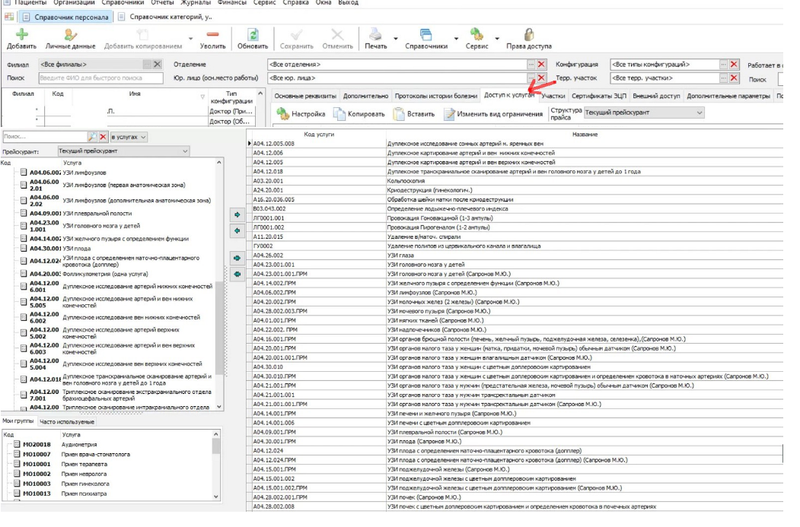Screen dimensions: 800x527
Task: Click the Добавить (add employee) plus icon
Action: pyautogui.click(x=21, y=35)
